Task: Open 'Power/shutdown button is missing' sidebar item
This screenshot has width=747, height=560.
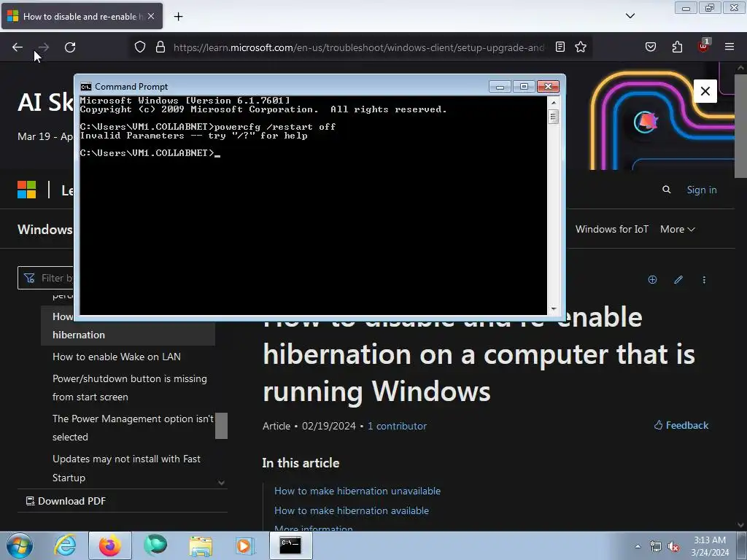Action: pos(130,388)
